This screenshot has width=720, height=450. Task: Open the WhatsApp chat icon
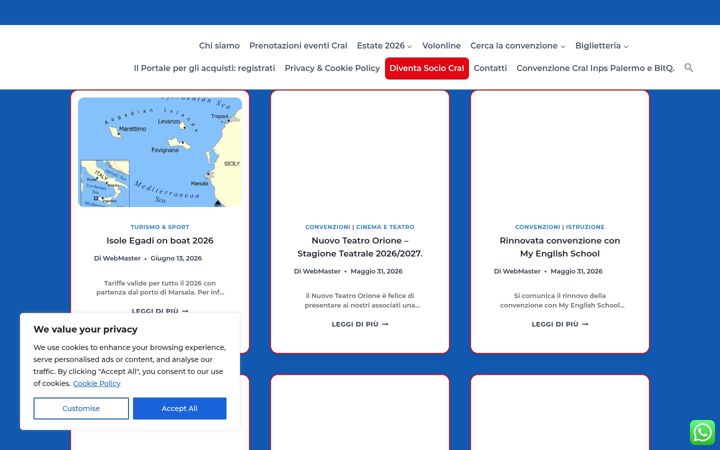(703, 432)
